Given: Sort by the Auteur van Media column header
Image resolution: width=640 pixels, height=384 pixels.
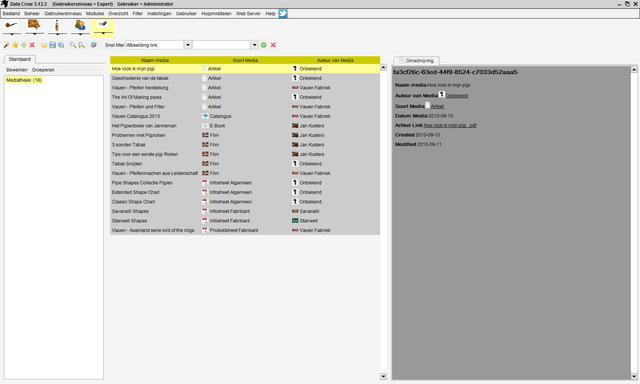Looking at the screenshot, I should pyautogui.click(x=335, y=60).
